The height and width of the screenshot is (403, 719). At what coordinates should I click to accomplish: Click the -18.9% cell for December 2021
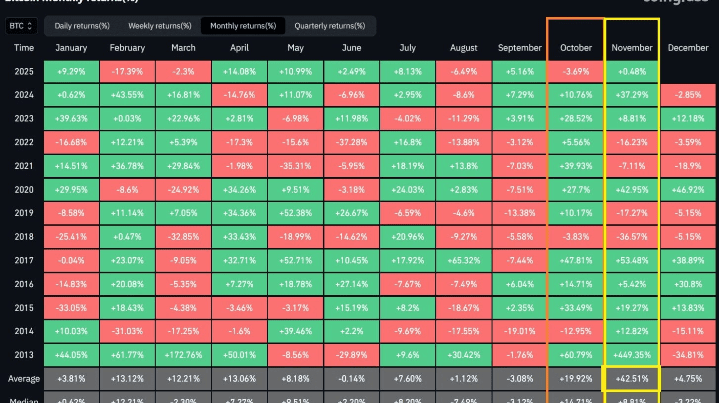click(x=688, y=166)
